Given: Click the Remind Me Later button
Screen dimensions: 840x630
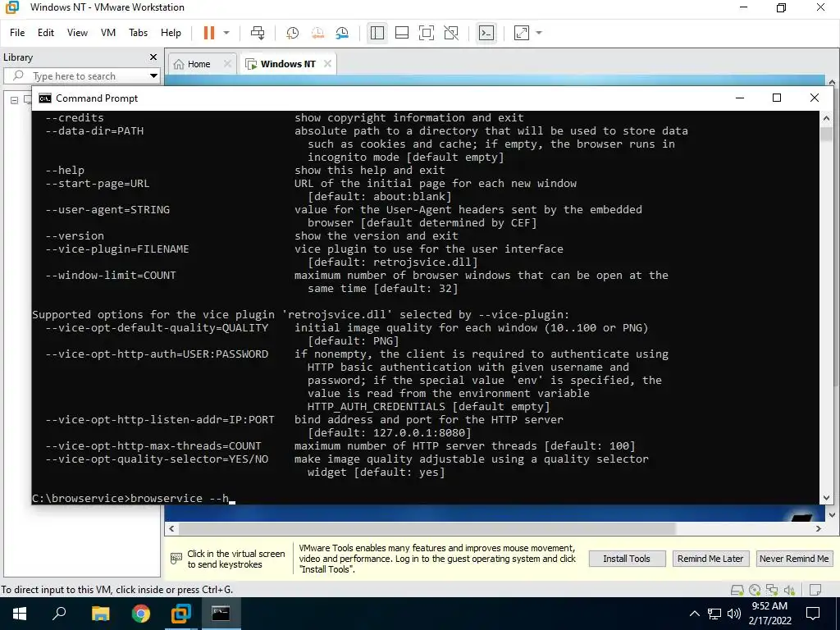Looking at the screenshot, I should click(710, 559).
